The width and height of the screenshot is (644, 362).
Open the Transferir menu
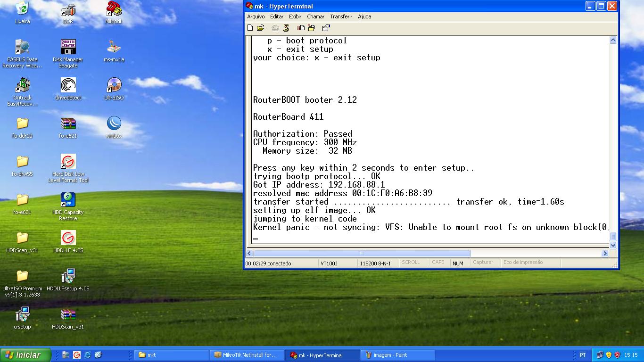tap(341, 16)
